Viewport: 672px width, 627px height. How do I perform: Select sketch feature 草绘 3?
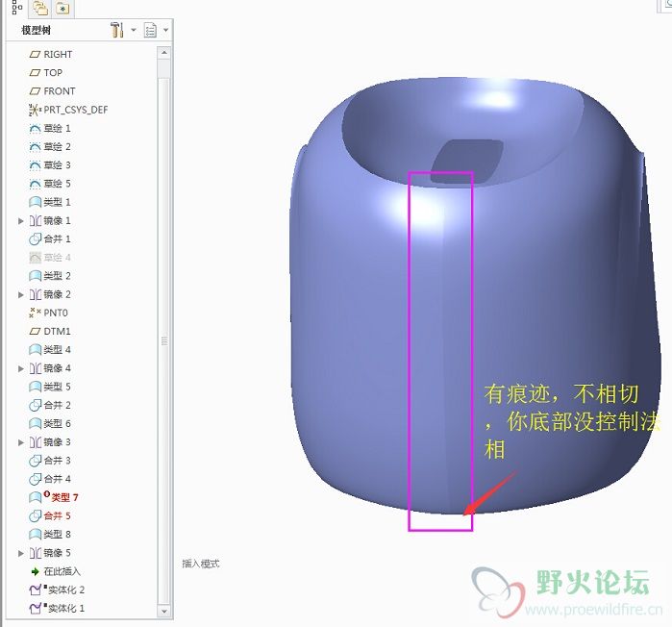(x=50, y=165)
